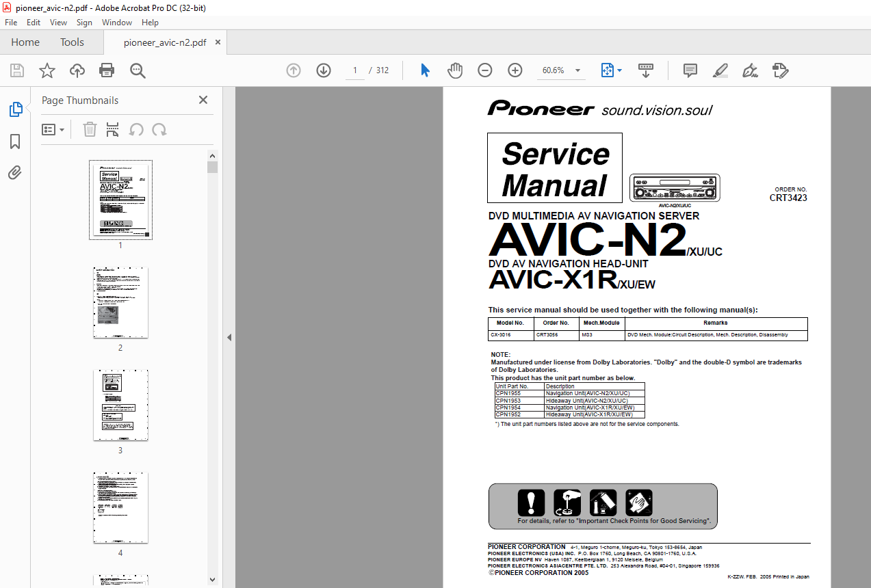This screenshot has height=588, width=871.
Task: Open the File menu
Action: pyautogui.click(x=11, y=23)
